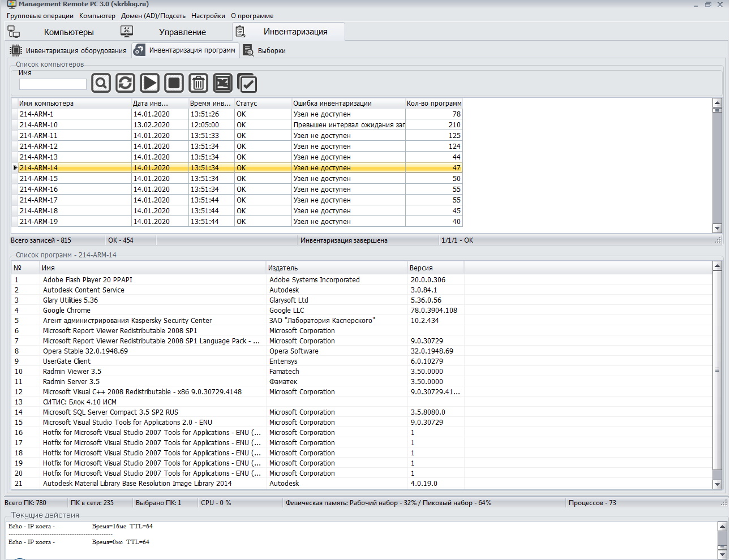
Task: Sort by Статус column header
Action: point(263,104)
